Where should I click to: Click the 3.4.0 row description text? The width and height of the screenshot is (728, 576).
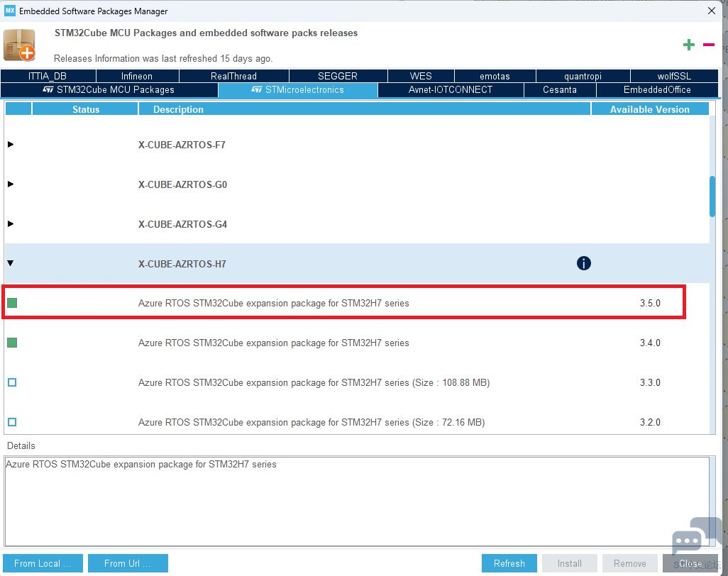pos(273,343)
